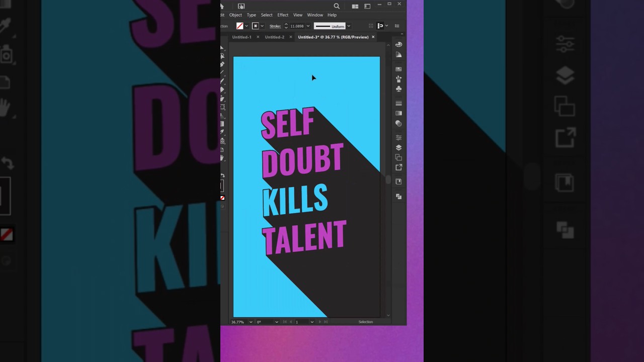Viewport: 644px width, 362px height.
Task: Open the Type menu
Action: pos(252,15)
